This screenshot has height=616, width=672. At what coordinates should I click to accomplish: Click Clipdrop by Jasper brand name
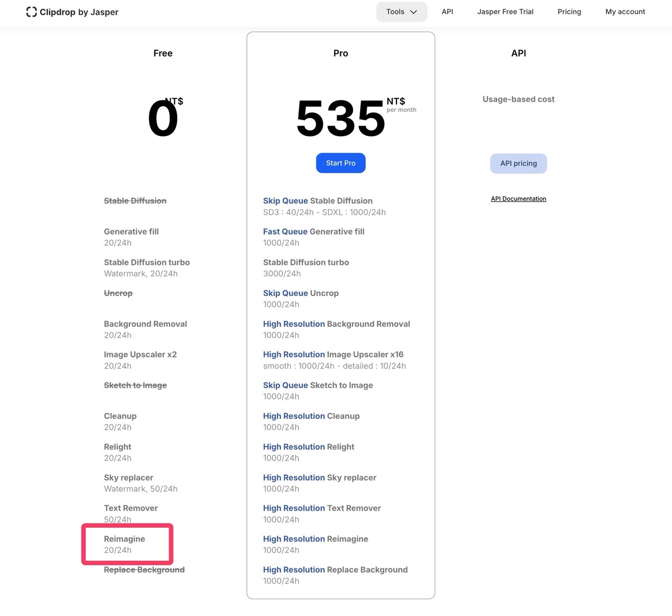(79, 12)
